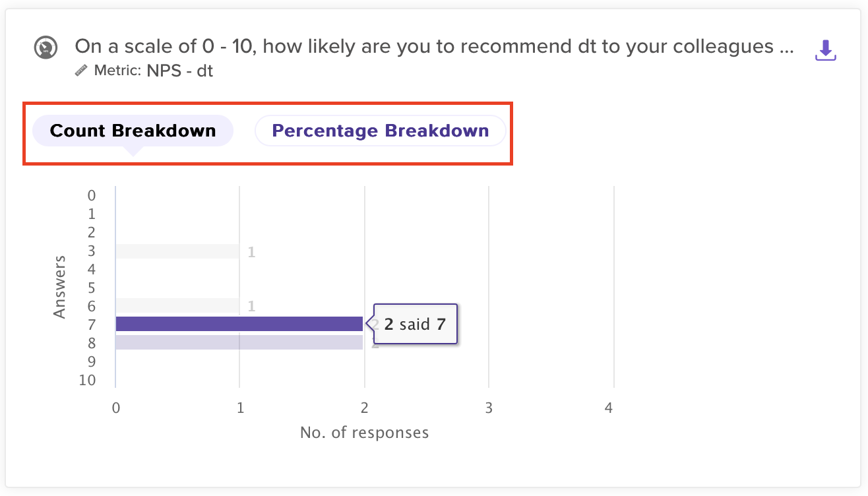Click the 3 tick on the horizontal axis

pyautogui.click(x=489, y=408)
